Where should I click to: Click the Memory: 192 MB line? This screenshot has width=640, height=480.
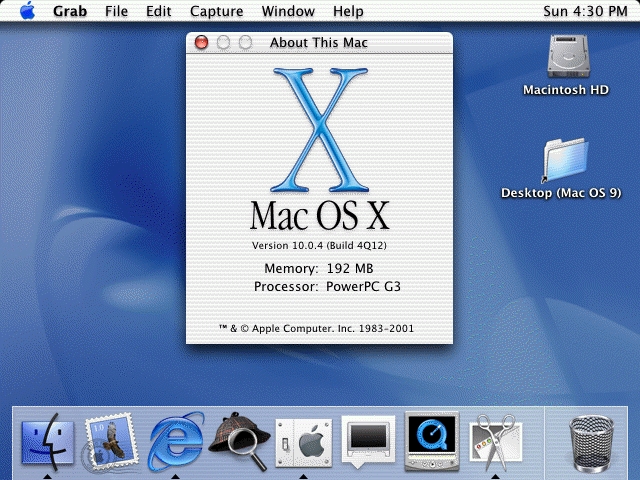click(319, 268)
